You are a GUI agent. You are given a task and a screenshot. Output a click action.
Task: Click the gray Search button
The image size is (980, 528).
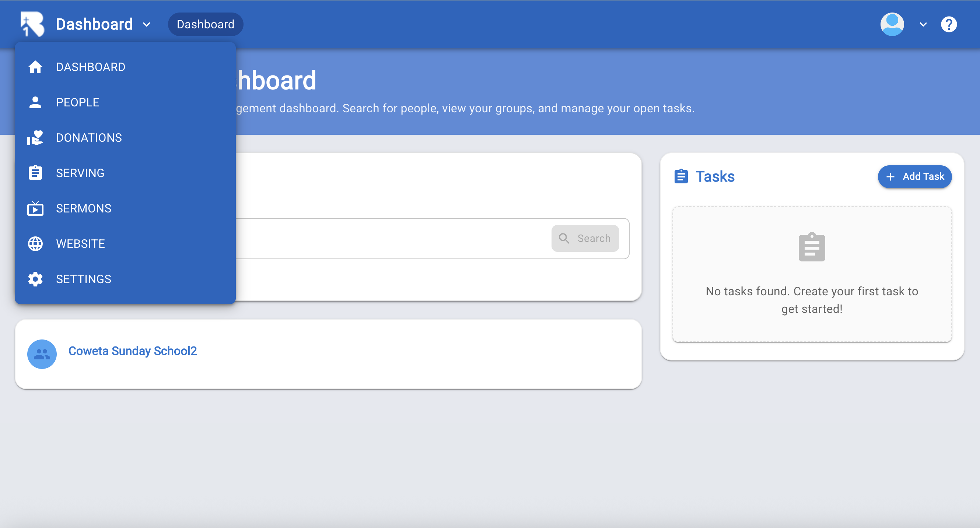pyautogui.click(x=585, y=238)
